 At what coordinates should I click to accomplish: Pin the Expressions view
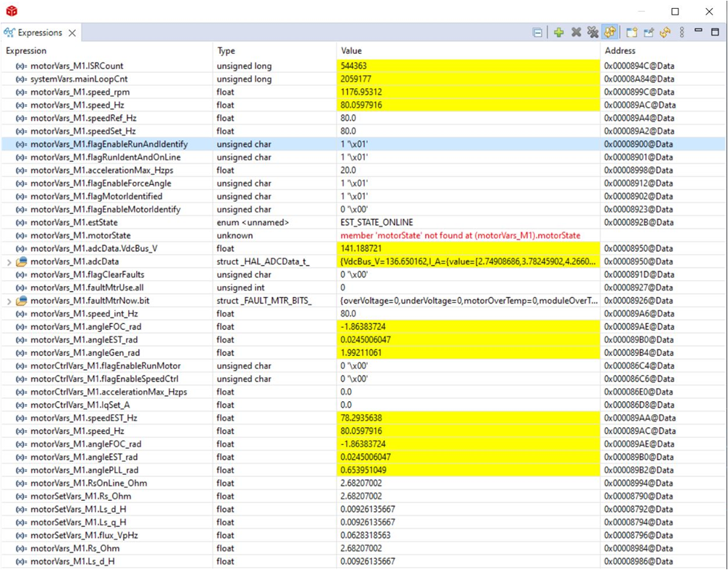click(x=648, y=33)
